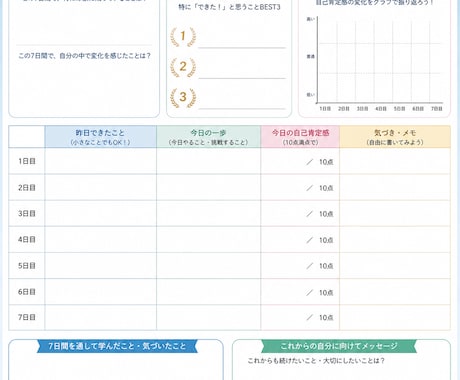Click the ／10点 score cell in the 7日目 row
This screenshot has width=460, height=380.
(300, 317)
